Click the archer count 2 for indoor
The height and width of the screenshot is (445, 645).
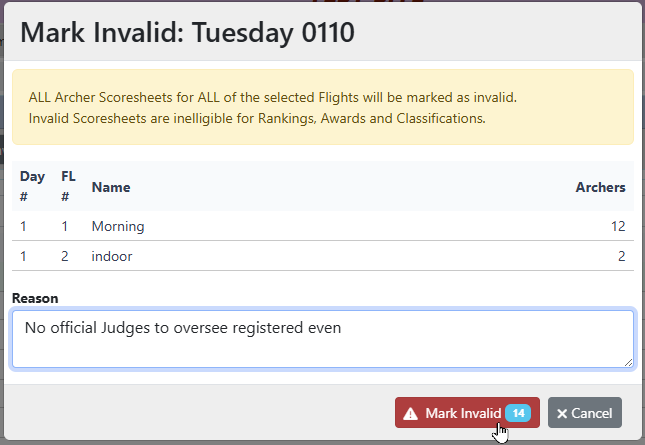[621, 256]
